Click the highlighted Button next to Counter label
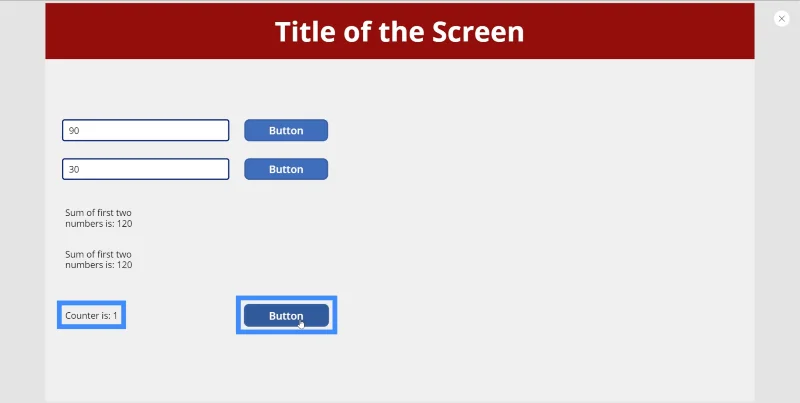The image size is (800, 403). coord(286,315)
